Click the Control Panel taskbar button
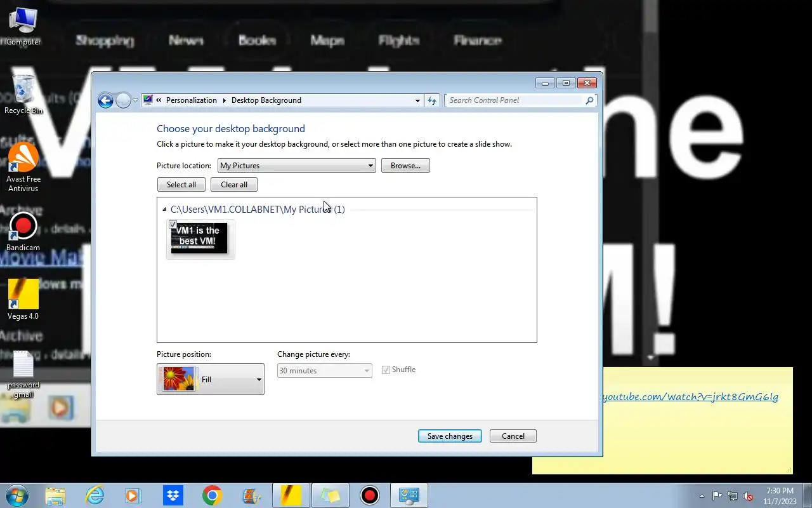The width and height of the screenshot is (812, 508). 409,495
